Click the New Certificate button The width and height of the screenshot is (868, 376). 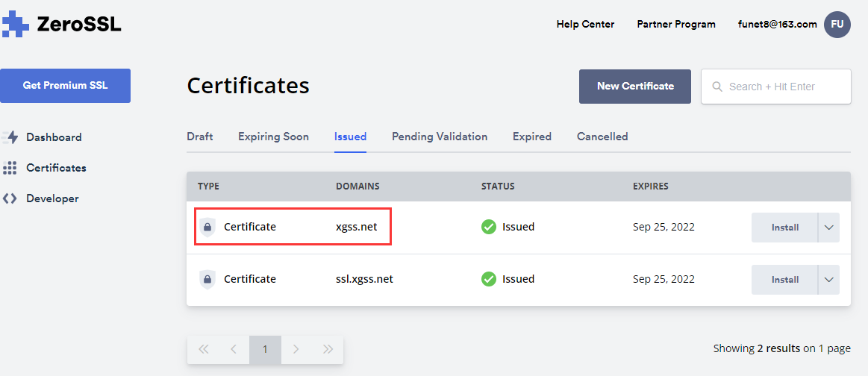coord(635,87)
